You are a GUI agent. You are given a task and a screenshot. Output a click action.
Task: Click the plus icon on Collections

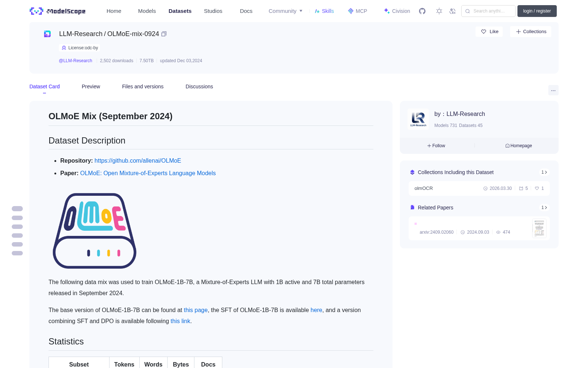(519, 32)
